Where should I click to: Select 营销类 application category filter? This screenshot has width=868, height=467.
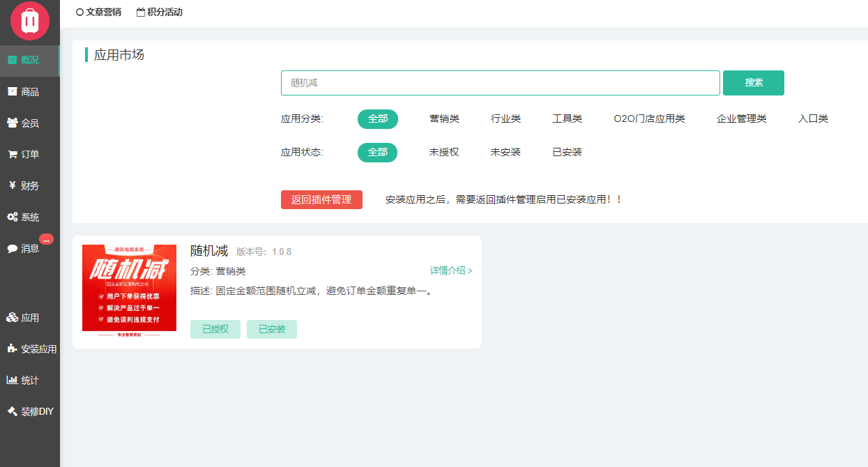tap(444, 119)
